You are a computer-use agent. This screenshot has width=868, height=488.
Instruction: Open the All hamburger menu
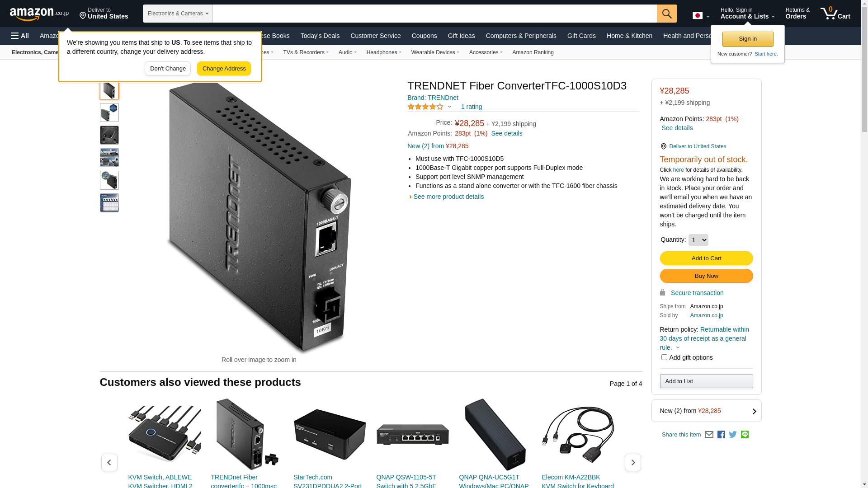point(20,36)
